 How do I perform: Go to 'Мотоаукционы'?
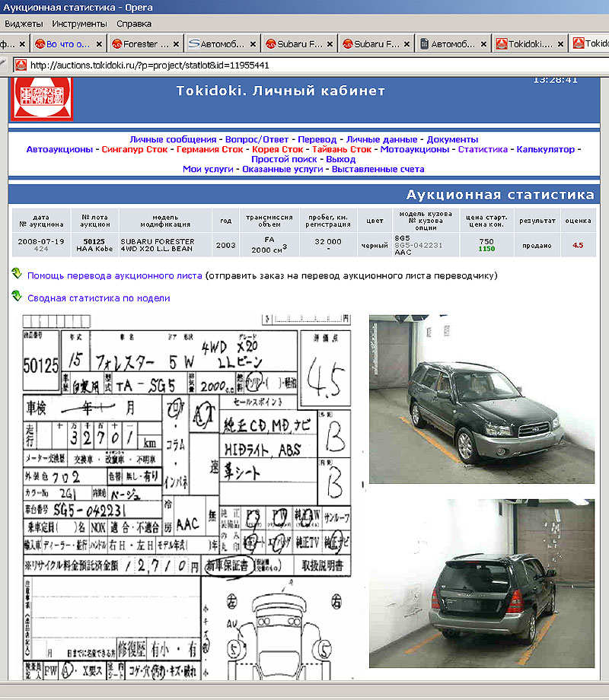pyautogui.click(x=415, y=149)
